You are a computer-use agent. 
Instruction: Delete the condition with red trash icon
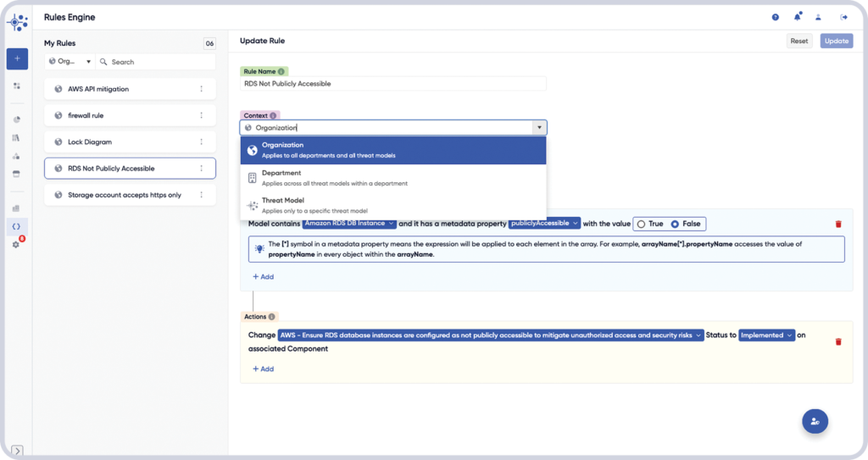pos(838,224)
